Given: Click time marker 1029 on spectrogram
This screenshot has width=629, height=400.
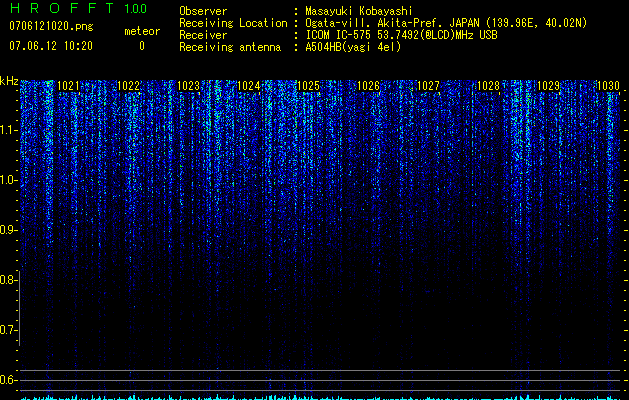Looking at the screenshot, I should point(548,86).
